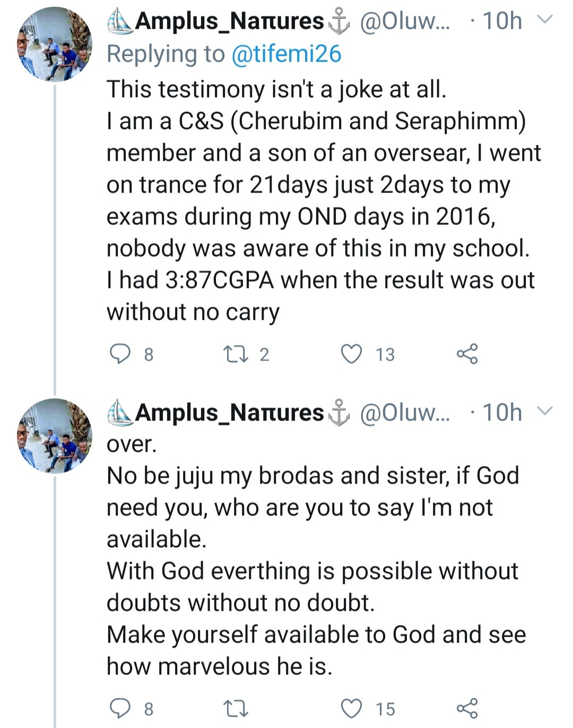Open the first tweet's dropdown chevron menu
Image resolution: width=573 pixels, height=728 pixels.
(x=545, y=20)
